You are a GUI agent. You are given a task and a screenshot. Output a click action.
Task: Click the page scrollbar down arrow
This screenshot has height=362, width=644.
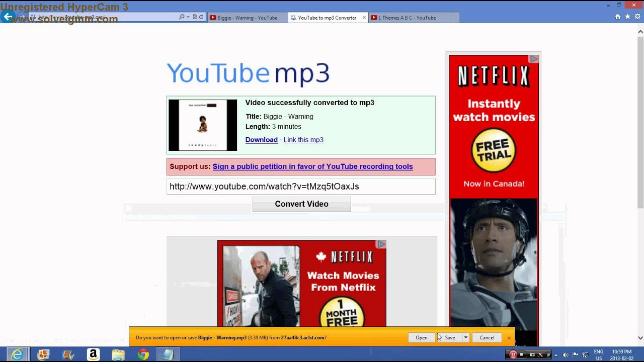pos(640,338)
